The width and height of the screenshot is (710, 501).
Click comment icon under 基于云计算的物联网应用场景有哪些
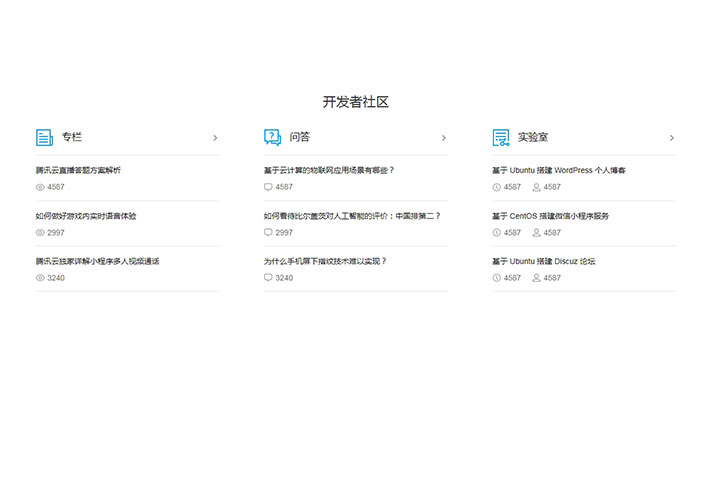coord(268,187)
